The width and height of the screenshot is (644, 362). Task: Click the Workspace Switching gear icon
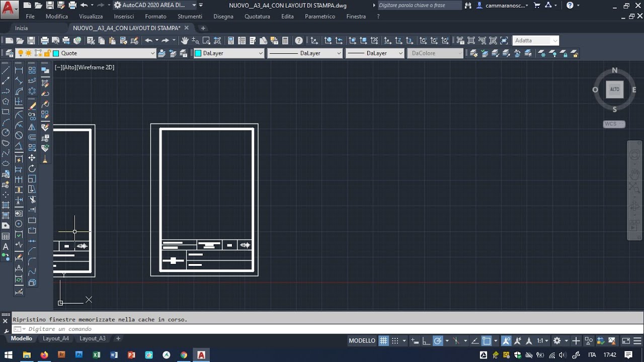[557, 341]
